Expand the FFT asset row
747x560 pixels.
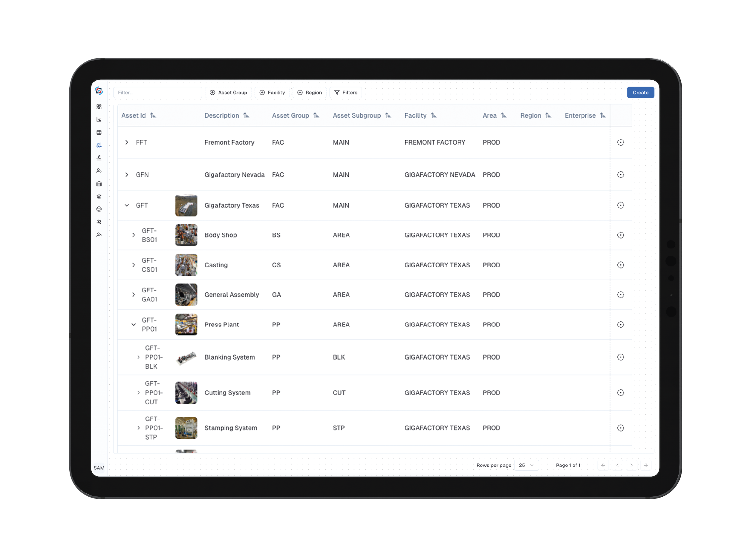tap(127, 142)
